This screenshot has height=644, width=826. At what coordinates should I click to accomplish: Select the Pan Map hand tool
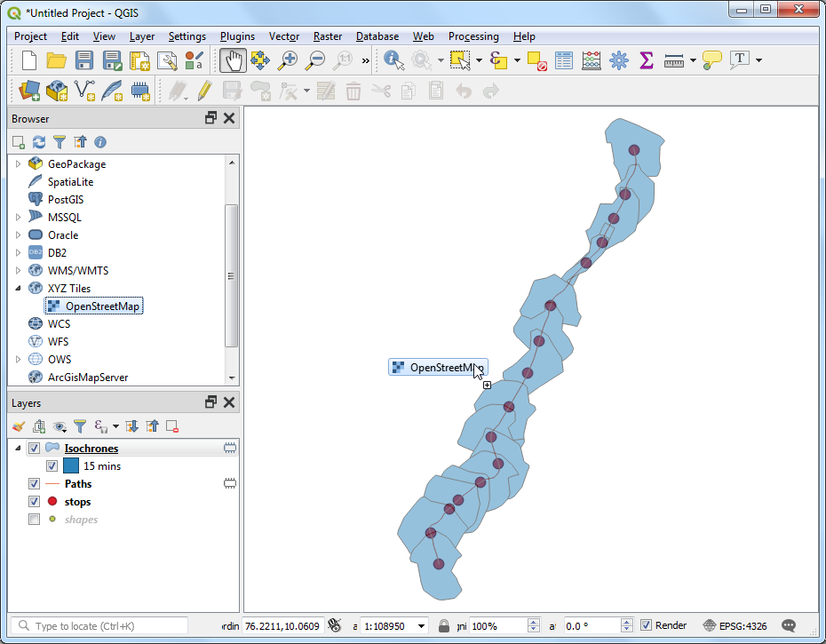point(233,60)
